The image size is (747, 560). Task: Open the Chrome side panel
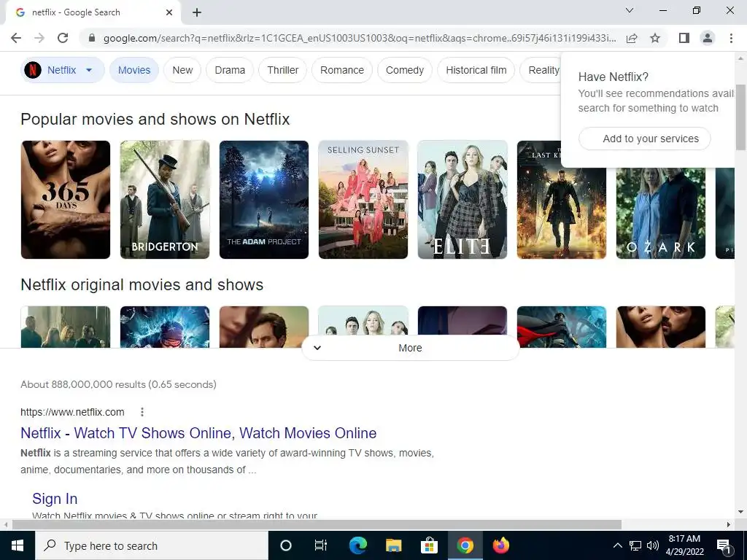click(x=684, y=38)
